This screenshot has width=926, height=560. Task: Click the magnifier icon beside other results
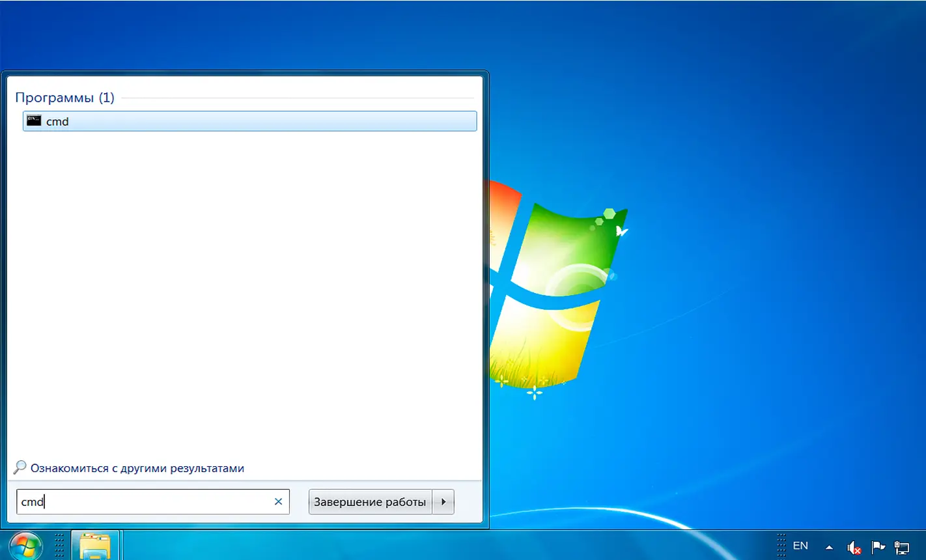coord(20,468)
